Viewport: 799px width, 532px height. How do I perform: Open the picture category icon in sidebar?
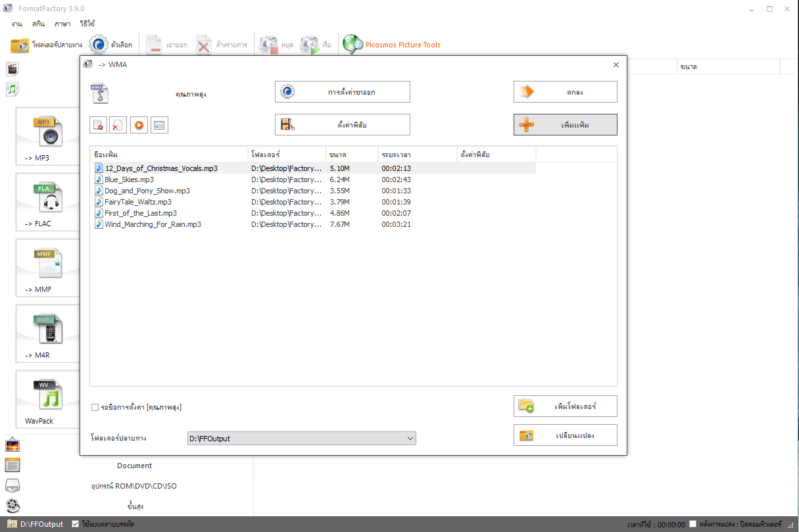pyautogui.click(x=12, y=445)
